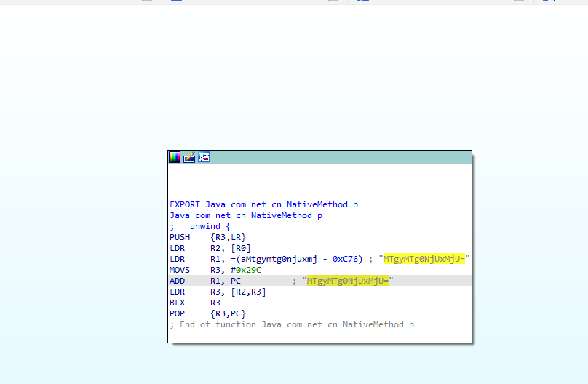Click the 'R1, PC' operands of ADD
The width and height of the screenshot is (588, 384).
[x=226, y=281]
